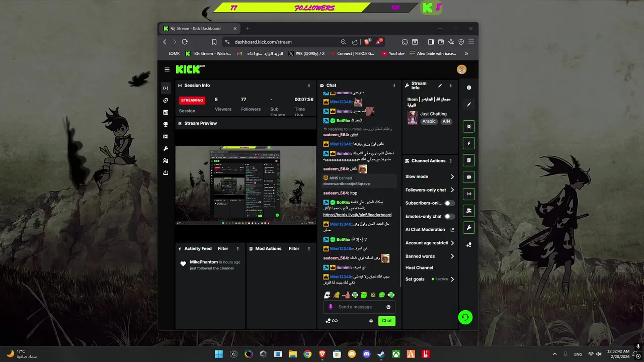Click the broadcast signal icon in the right rail
The height and width of the screenshot is (362, 644).
[469, 194]
